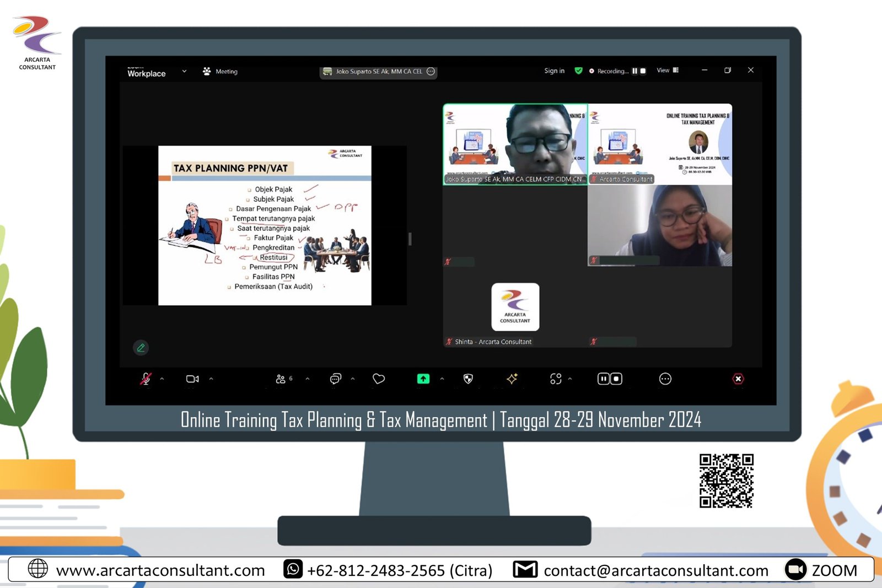Open the Chat panel icon
Image resolution: width=882 pixels, height=588 pixels.
335,379
